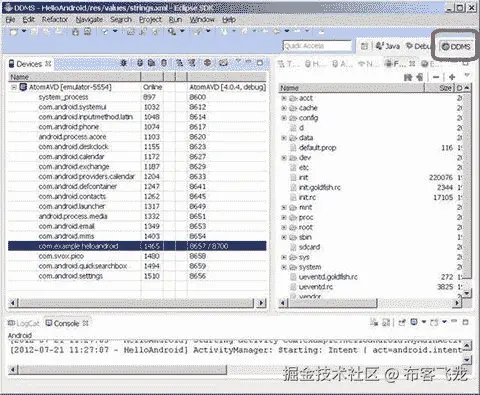480x395 pixels.
Task: Expand the data folder
Action: click(284, 138)
